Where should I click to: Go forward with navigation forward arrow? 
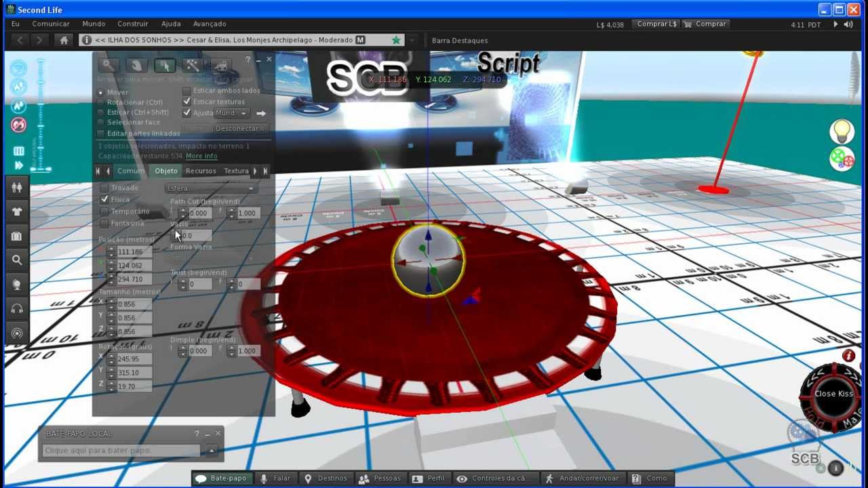[39, 40]
